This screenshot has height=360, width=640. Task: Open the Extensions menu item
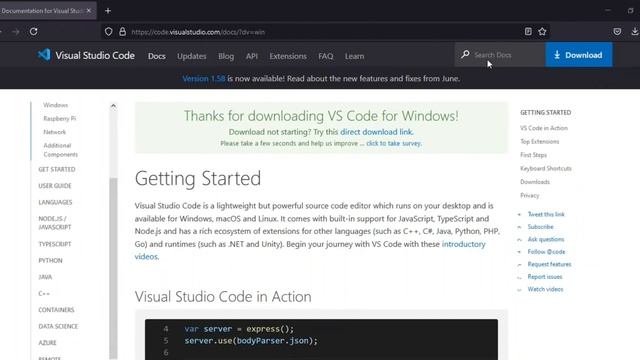288,56
